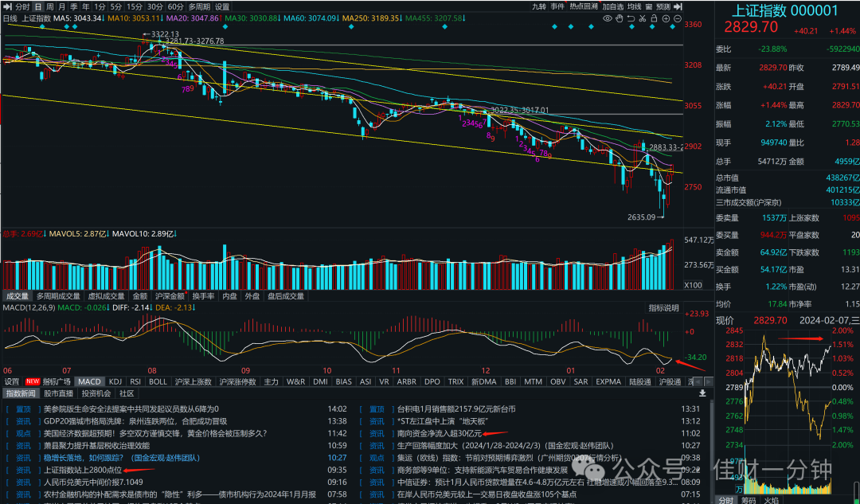This screenshot has width=860, height=504.
Task: Click the rightmost cyan diamond event marker
Action: [x=672, y=26]
